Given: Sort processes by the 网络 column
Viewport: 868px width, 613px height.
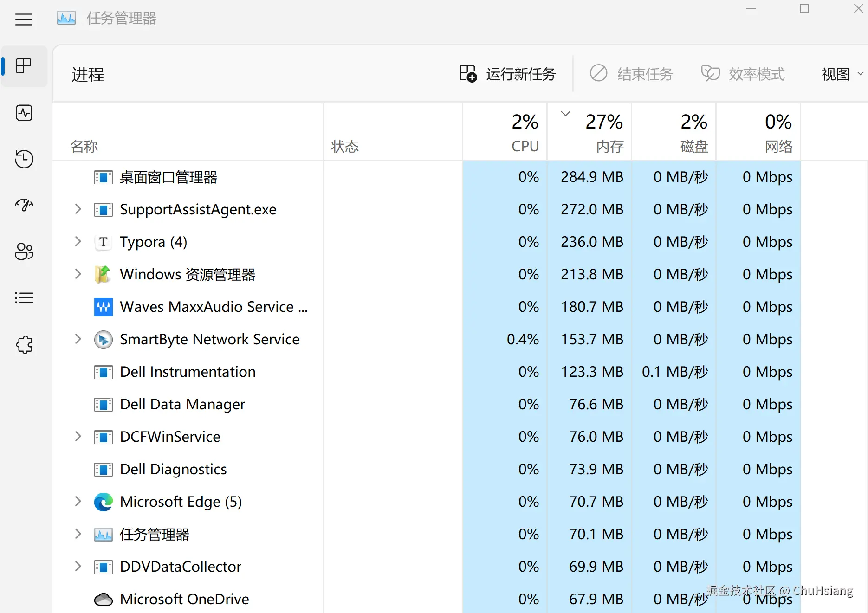Looking at the screenshot, I should coord(758,132).
